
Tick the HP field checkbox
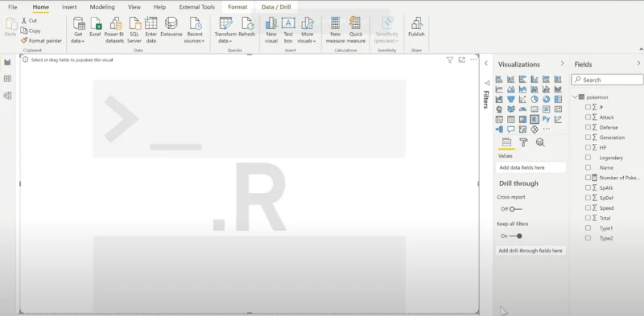[588, 147]
